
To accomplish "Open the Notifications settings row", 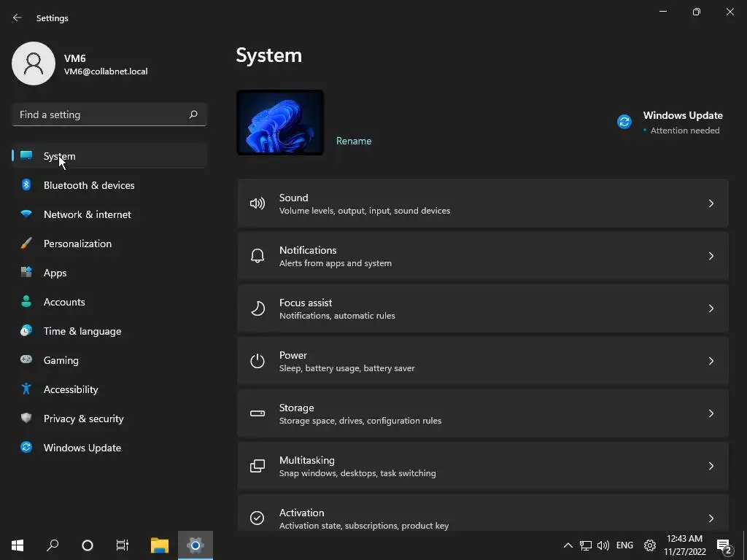I will [x=482, y=256].
